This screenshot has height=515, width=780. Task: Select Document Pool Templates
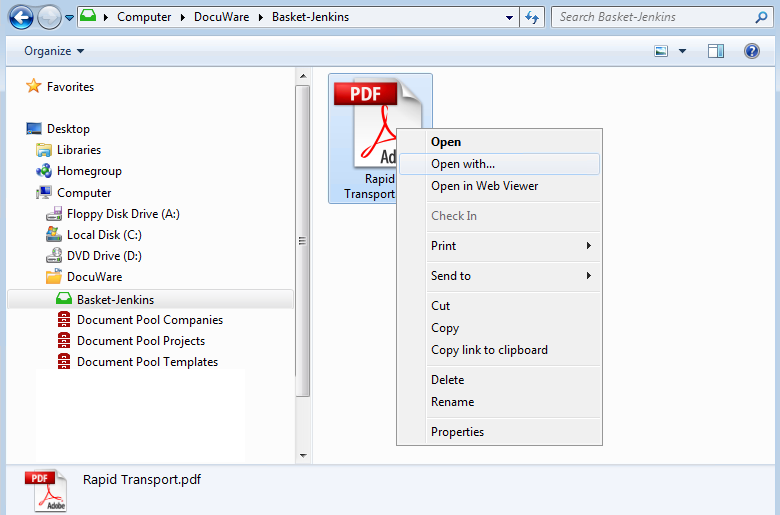point(147,362)
